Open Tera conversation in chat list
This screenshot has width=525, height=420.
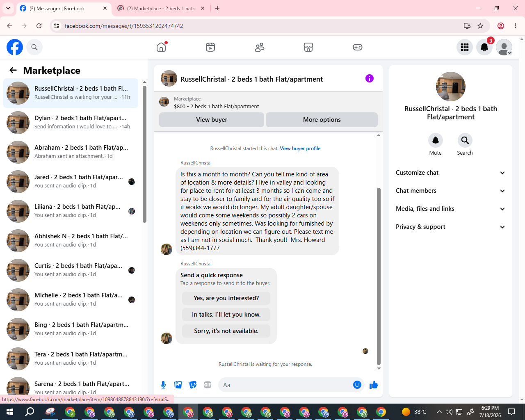click(x=71, y=359)
